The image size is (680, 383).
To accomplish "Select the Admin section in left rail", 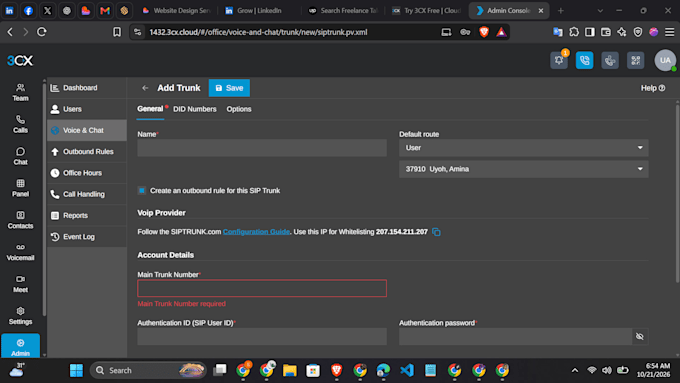I will tap(20, 346).
